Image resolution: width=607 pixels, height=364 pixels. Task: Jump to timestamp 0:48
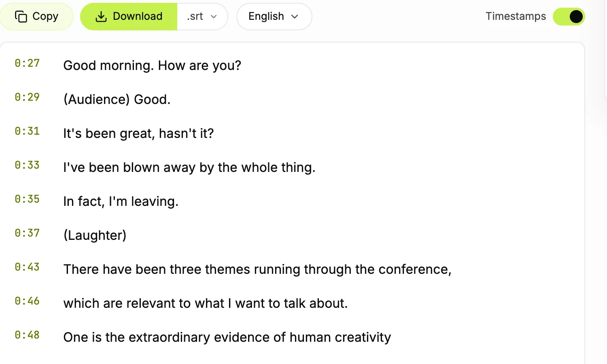27,335
